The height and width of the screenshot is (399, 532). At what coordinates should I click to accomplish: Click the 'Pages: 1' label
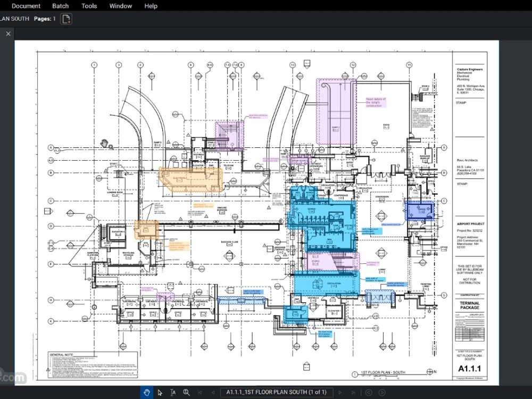(x=45, y=19)
